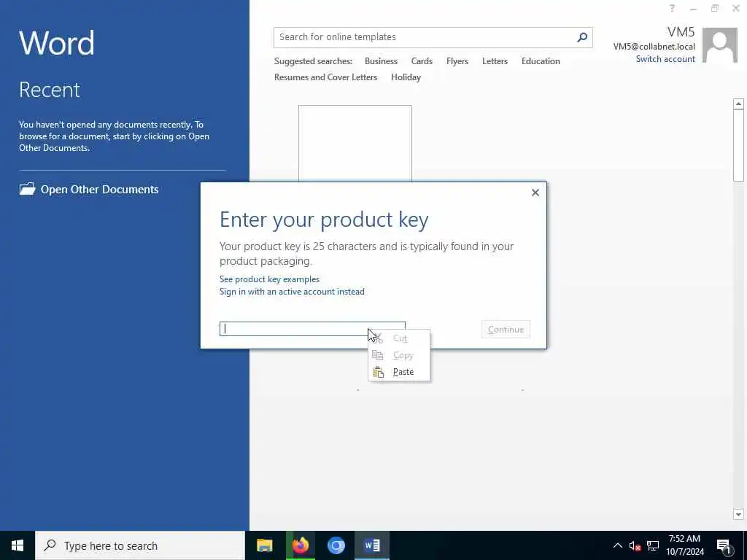Viewport: 747px width, 560px height.
Task: Click the Windows taskbar search box
Action: (x=140, y=545)
